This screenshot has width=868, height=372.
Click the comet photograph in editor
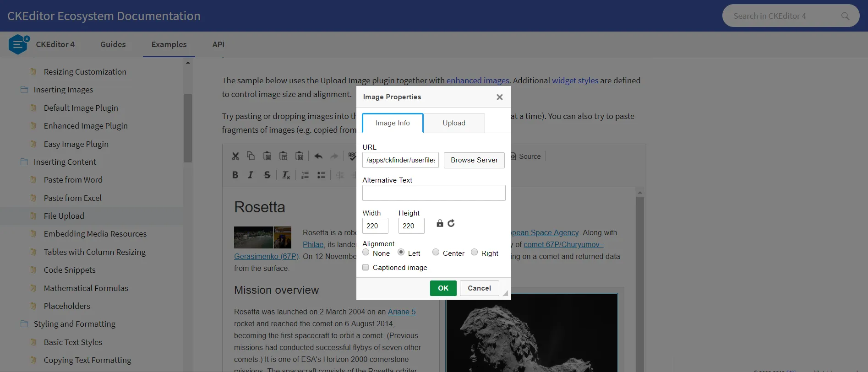tap(532, 333)
